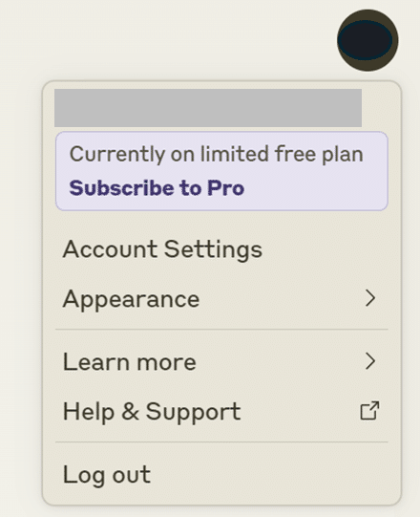Click the arrow icon on the Appearance row

tap(370, 298)
